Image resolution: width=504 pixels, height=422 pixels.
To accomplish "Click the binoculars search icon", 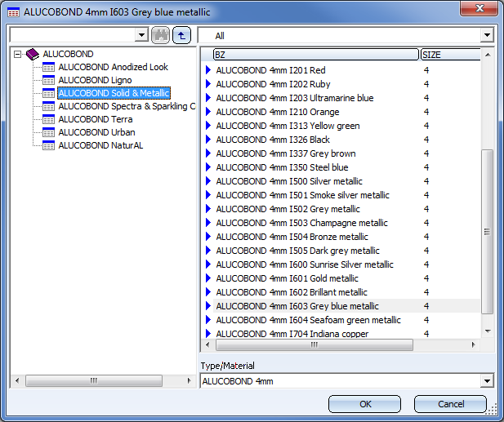I will pyautogui.click(x=160, y=35).
